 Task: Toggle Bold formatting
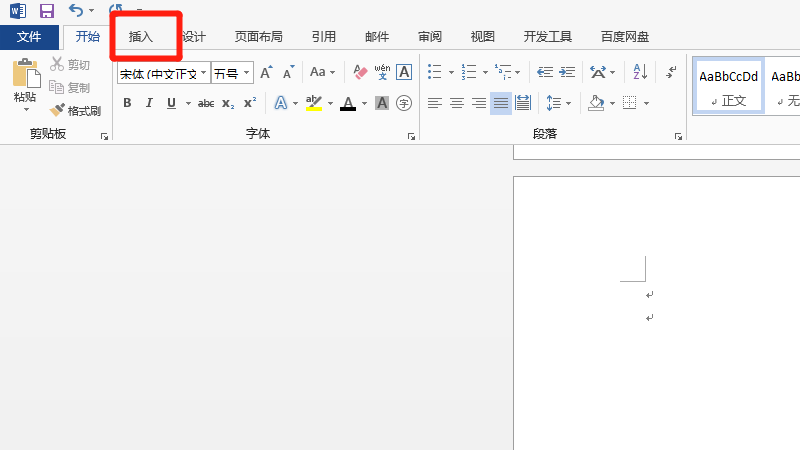pyautogui.click(x=127, y=103)
